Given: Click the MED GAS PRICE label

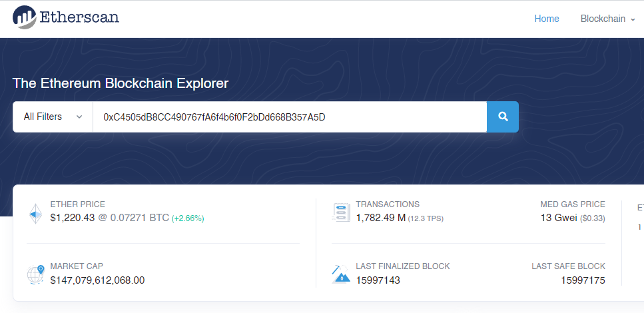Looking at the screenshot, I should (573, 204).
